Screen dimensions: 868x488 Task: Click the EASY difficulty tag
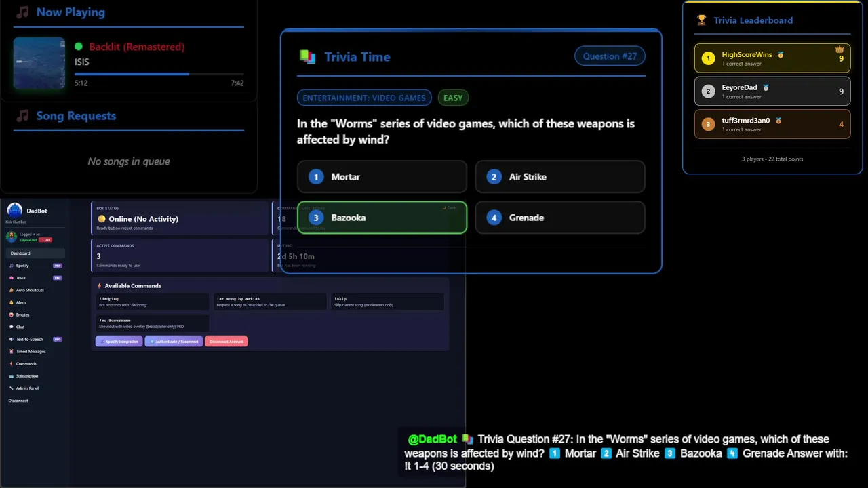tap(453, 98)
